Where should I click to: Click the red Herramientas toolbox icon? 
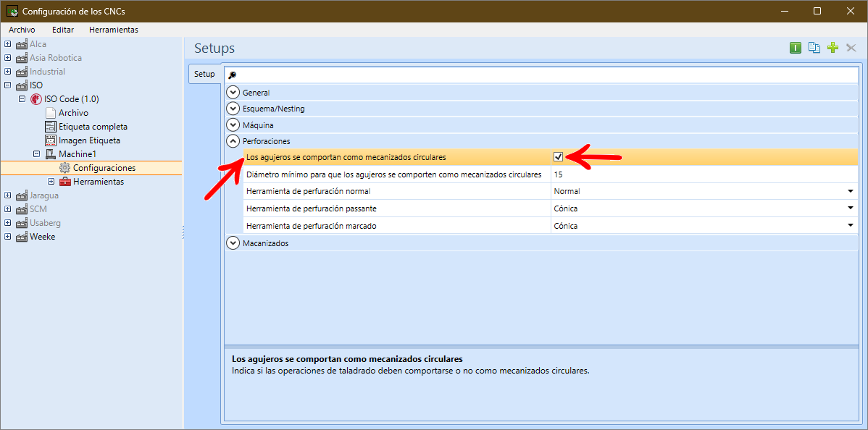tap(64, 182)
